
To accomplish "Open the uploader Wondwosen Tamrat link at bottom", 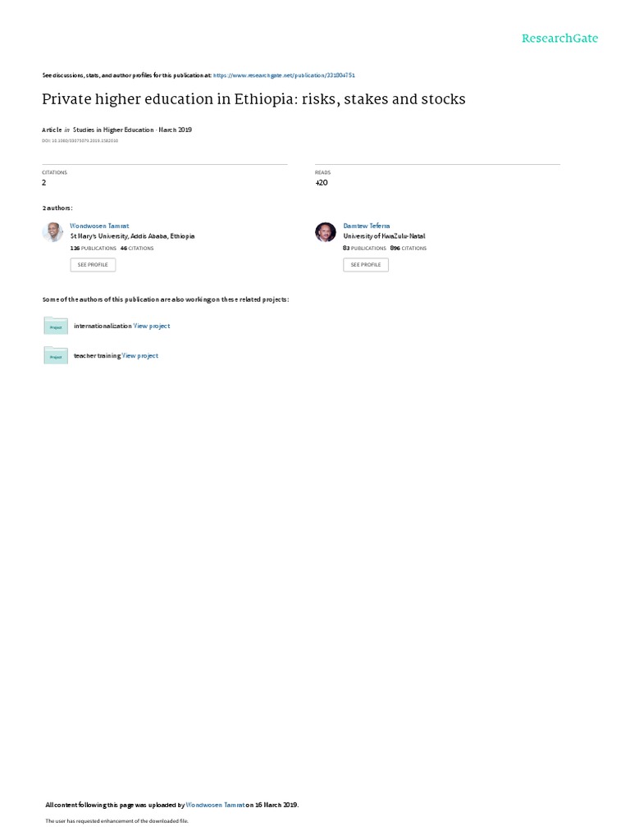I will pyautogui.click(x=216, y=805).
